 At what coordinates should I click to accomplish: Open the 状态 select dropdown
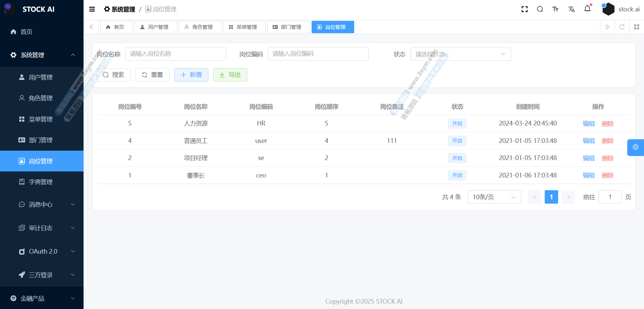(460, 54)
